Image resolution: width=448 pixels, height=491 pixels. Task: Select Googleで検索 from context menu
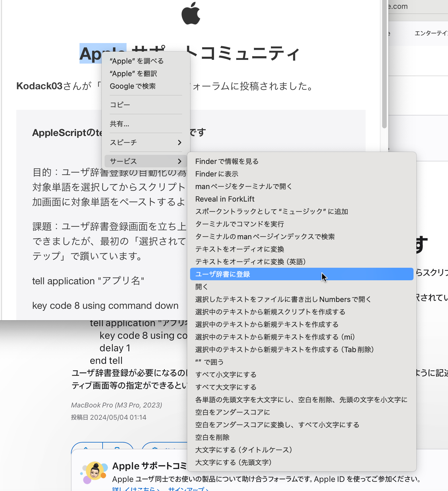146,86
